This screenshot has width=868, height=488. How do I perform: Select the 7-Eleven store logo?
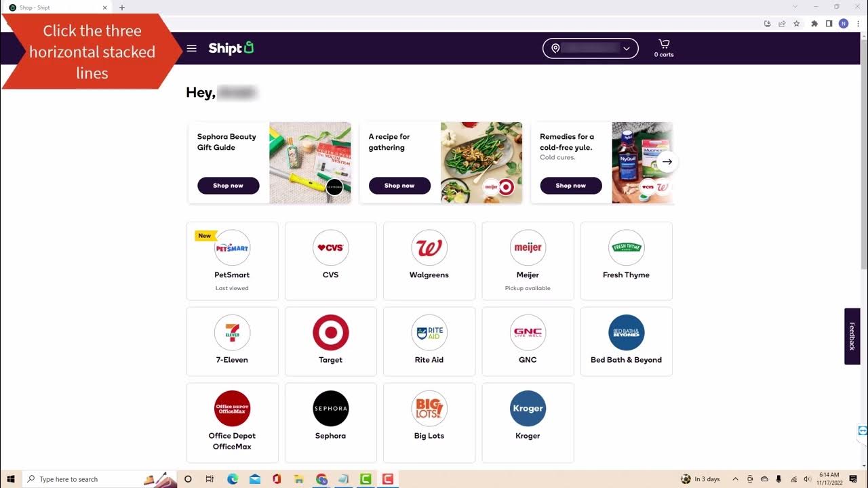[232, 333]
